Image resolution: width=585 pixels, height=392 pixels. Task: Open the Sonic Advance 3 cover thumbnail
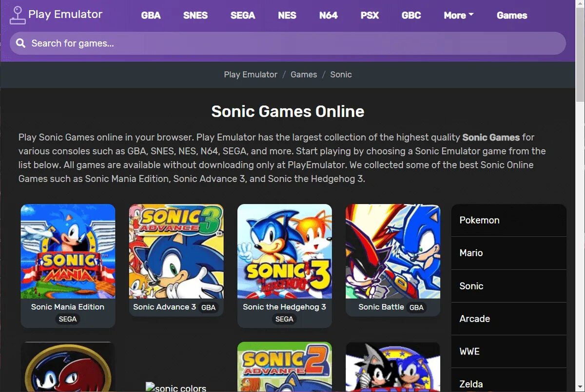click(176, 251)
